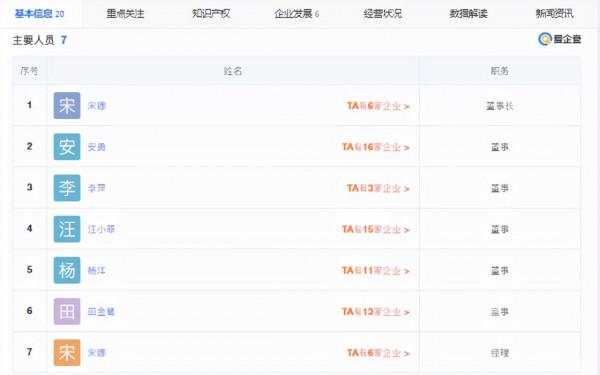Open the 经营状况 tab
The height and width of the screenshot is (375, 600).
coord(383,14)
